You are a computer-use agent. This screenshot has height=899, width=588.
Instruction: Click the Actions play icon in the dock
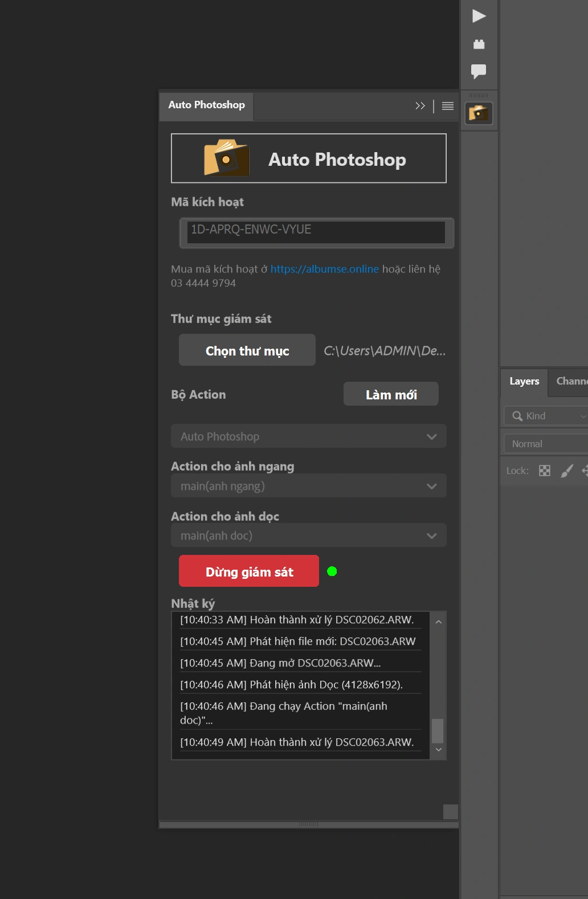click(x=479, y=16)
